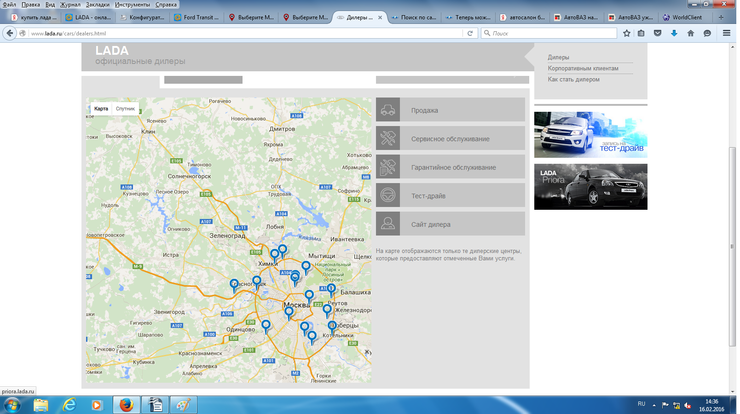This screenshot has width=740, height=414.
Task: Open the Вид menu
Action: pyautogui.click(x=50, y=4)
